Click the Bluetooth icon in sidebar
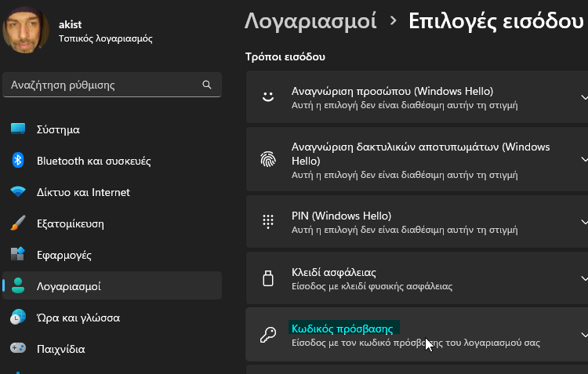588x374 pixels. (18, 161)
